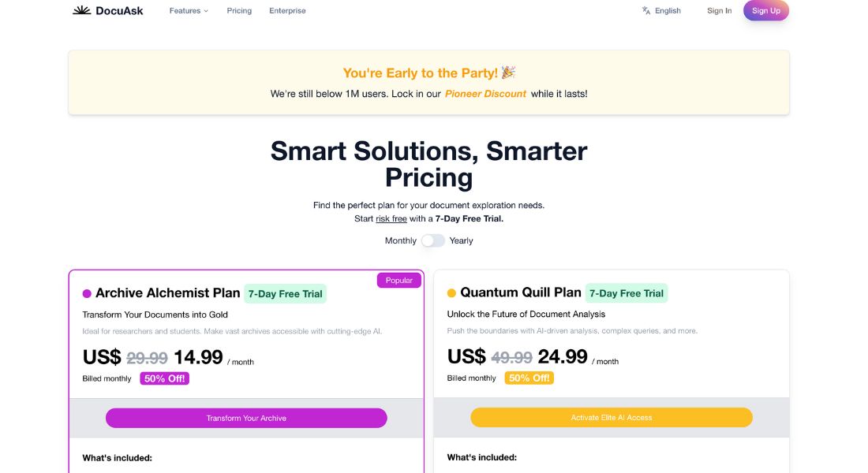Select the Monthly billing option
868x473 pixels.
pyautogui.click(x=403, y=240)
